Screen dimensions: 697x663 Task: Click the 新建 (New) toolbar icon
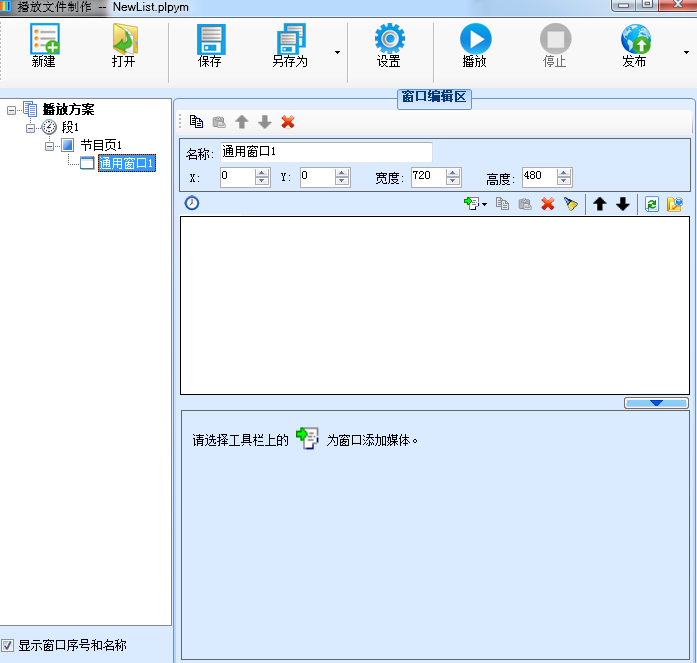[x=44, y=45]
